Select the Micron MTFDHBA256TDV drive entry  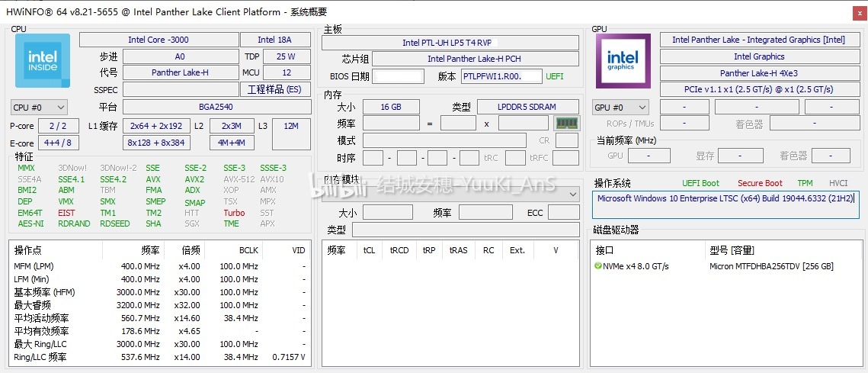pos(771,266)
